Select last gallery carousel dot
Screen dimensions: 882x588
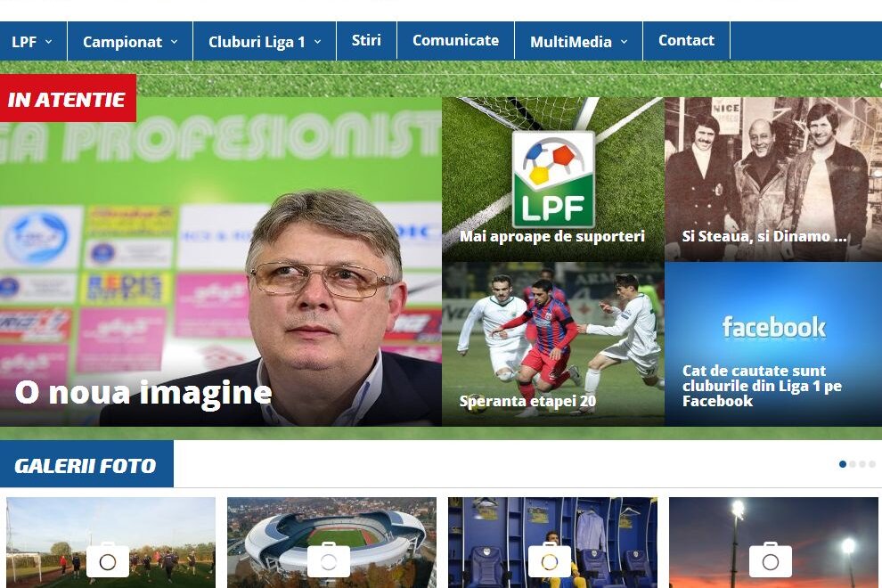click(x=872, y=464)
